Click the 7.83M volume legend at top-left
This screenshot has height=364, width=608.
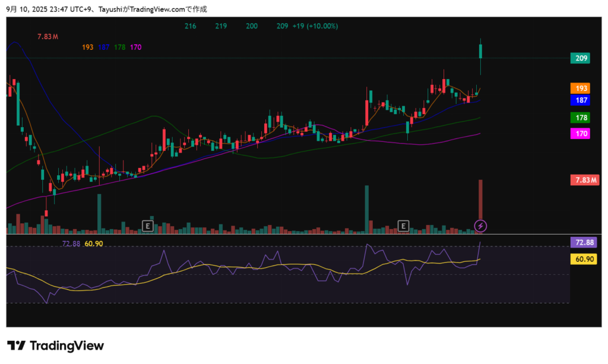point(47,37)
